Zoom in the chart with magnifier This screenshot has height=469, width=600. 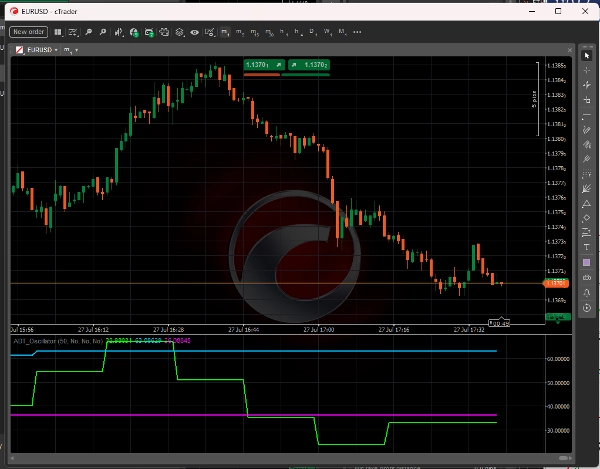pyautogui.click(x=103, y=32)
